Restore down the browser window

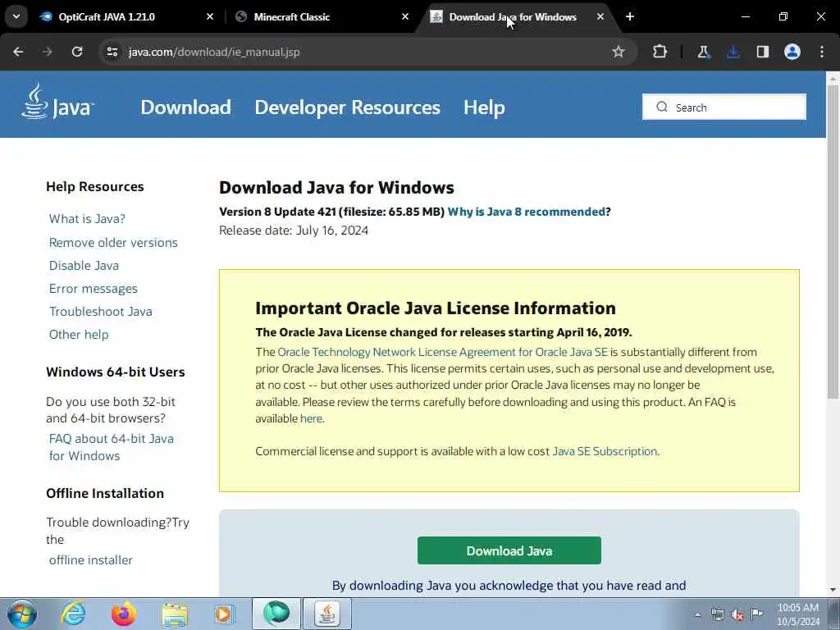coord(783,16)
